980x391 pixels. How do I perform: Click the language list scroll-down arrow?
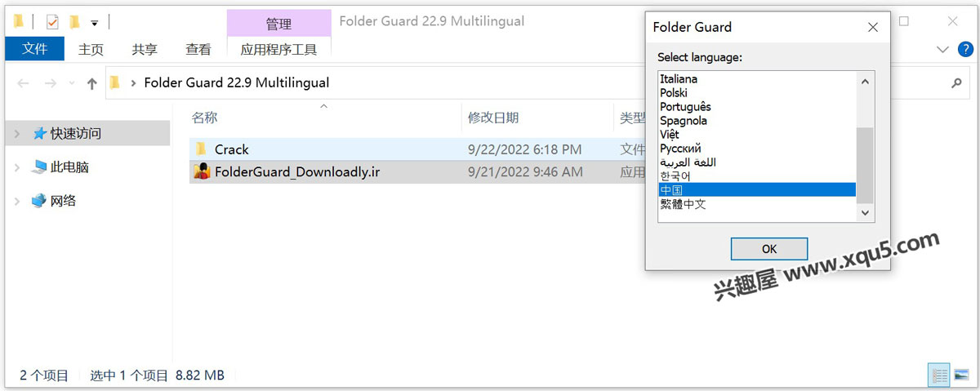(x=864, y=213)
